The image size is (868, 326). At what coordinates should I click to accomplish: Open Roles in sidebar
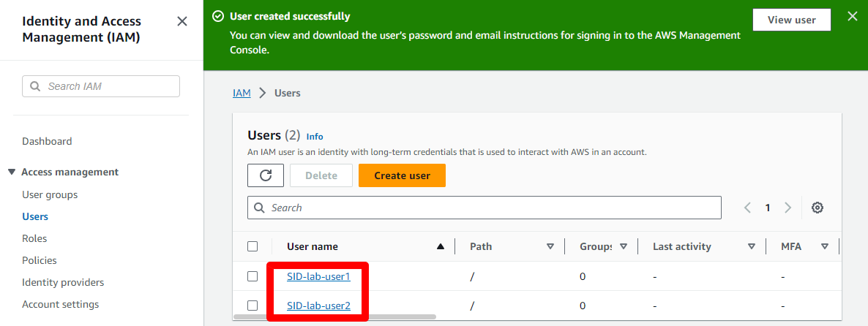click(34, 238)
